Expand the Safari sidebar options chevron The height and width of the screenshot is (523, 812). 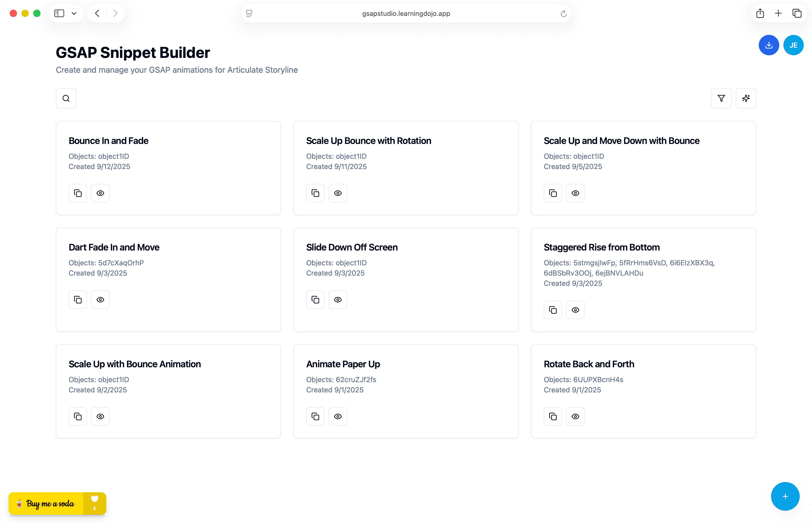point(74,14)
